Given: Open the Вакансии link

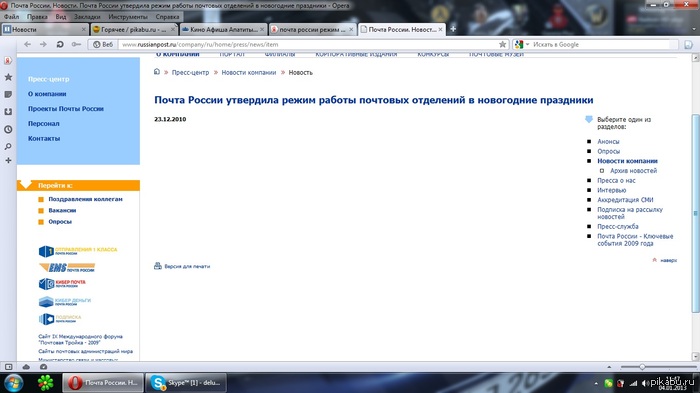Looking at the screenshot, I should (x=62, y=210).
